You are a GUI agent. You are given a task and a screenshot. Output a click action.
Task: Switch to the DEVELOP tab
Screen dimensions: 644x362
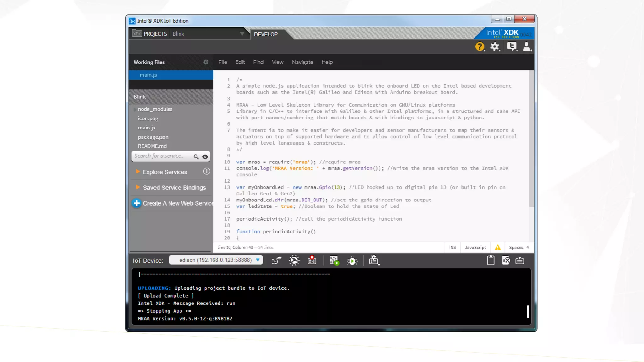pos(265,34)
